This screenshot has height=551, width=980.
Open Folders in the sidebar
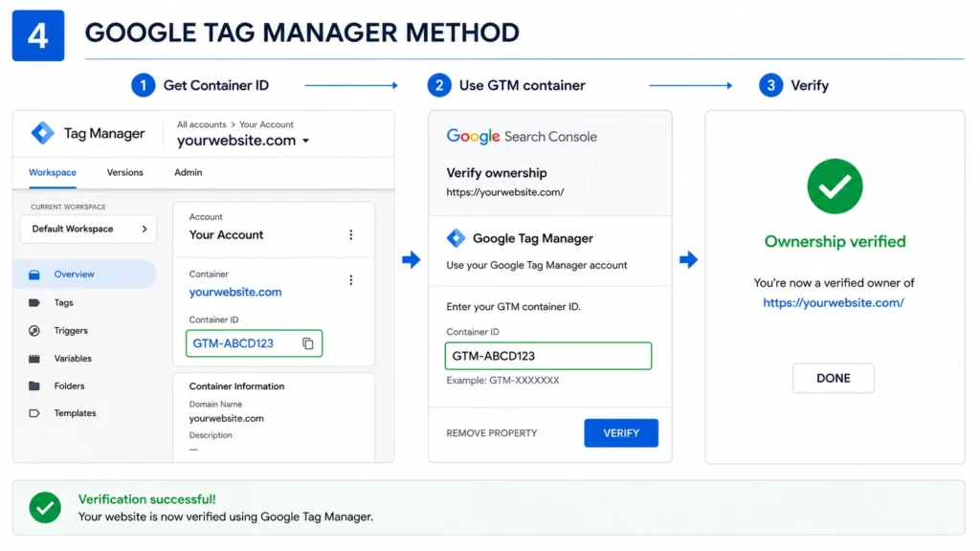69,386
